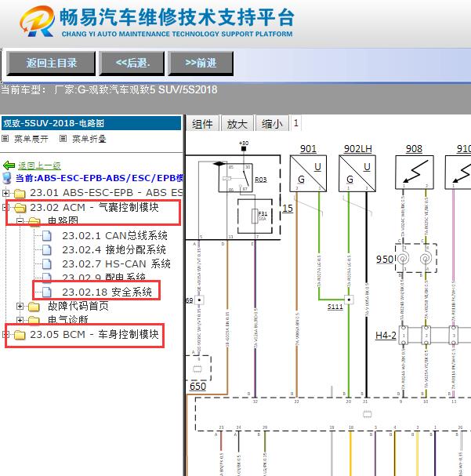Expand the 23.05 BCM tree node
The image size is (471, 476).
[4, 334]
